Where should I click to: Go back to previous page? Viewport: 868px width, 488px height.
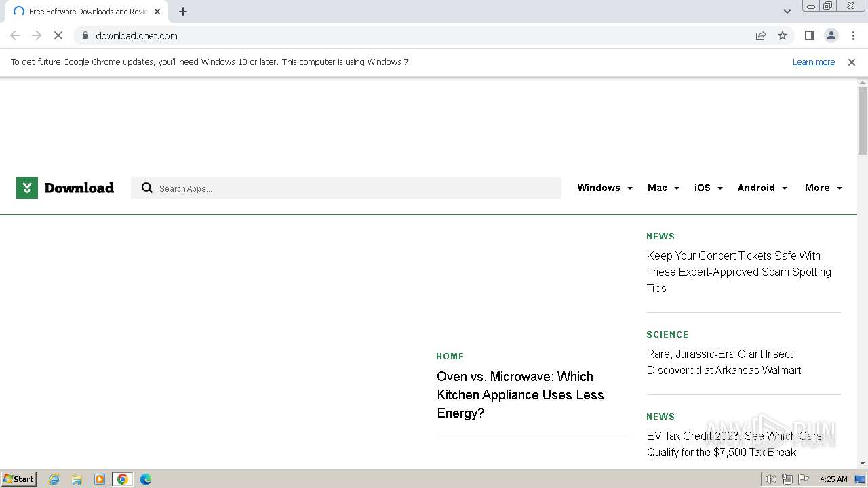[15, 35]
